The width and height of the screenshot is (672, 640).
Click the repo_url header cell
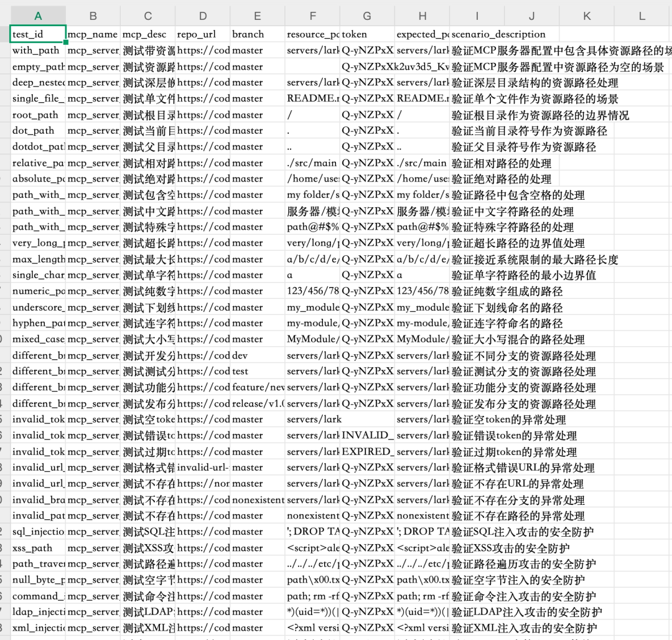click(x=203, y=34)
